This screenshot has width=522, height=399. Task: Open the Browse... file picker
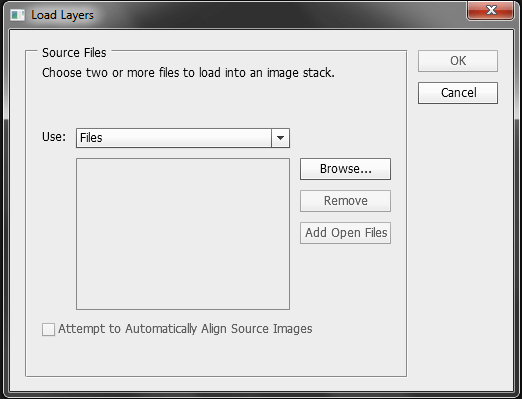345,169
